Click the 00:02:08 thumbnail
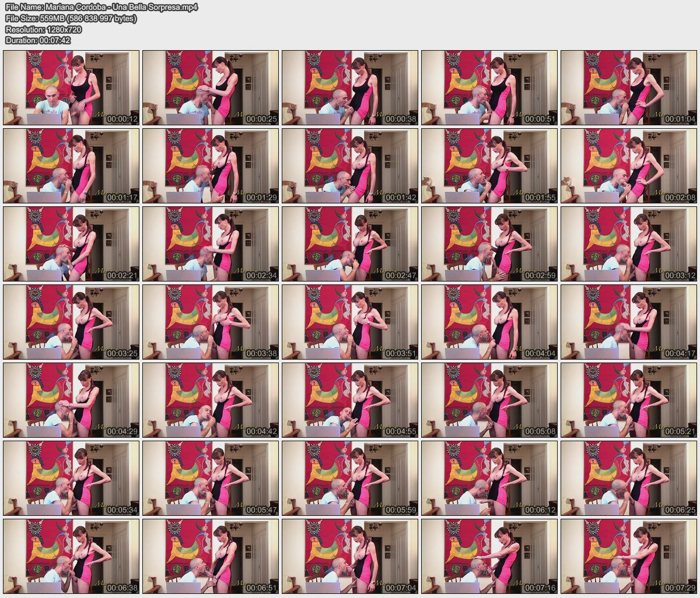 pyautogui.click(x=629, y=166)
